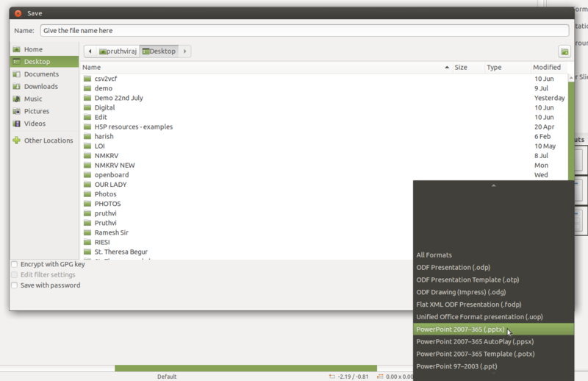This screenshot has width=588, height=381.
Task: Click Desktop path bar button
Action: (159, 51)
